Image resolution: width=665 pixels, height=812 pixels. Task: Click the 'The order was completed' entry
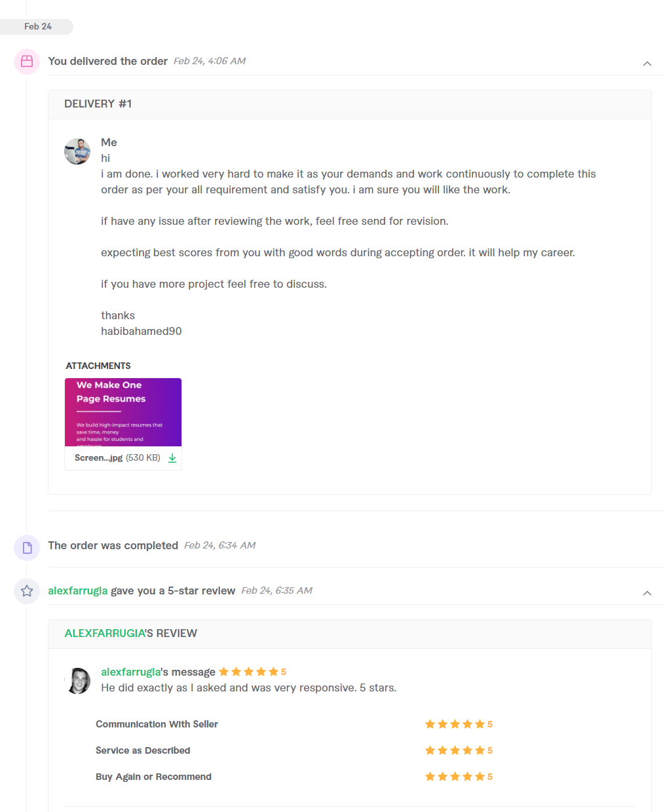(113, 545)
